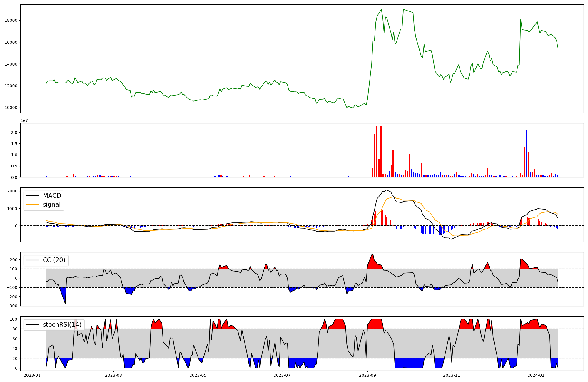The height and width of the screenshot is (382, 588).
Task: Click the stochRSI(14) legend label
Action: pyautogui.click(x=62, y=325)
